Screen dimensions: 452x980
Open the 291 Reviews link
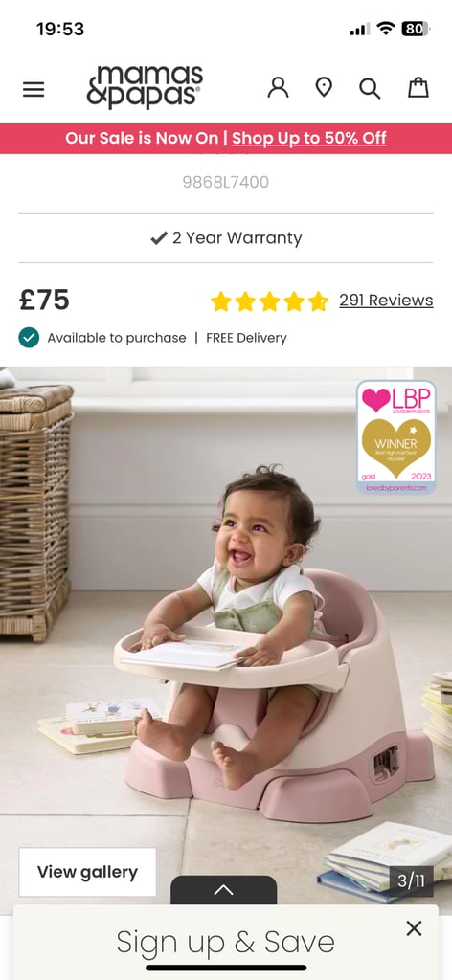[x=386, y=300]
